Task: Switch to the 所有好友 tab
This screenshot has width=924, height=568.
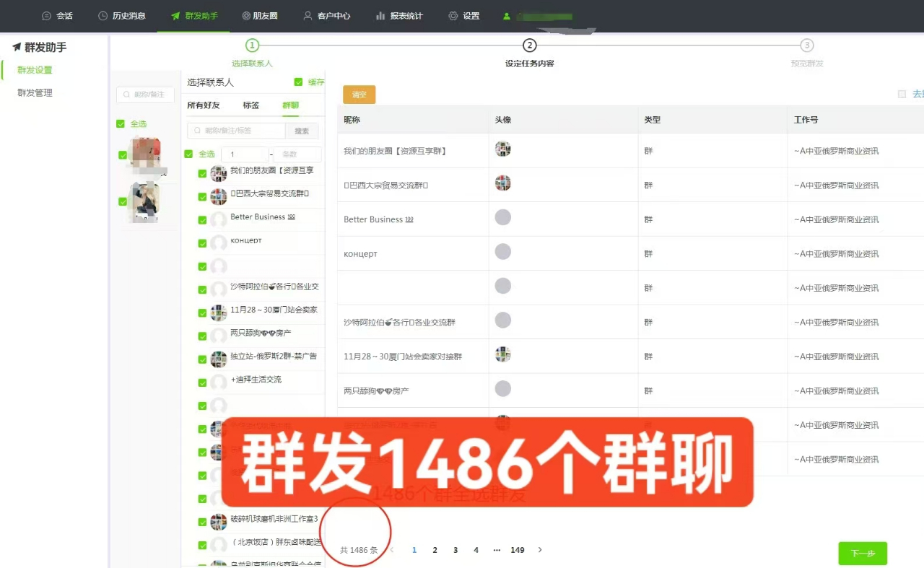Action: tap(204, 105)
